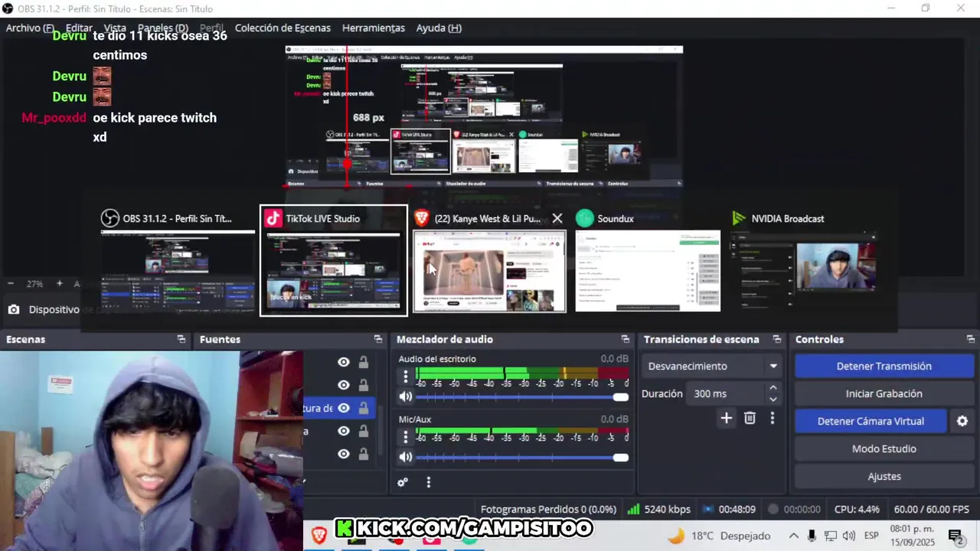Pop out the Controles dock panel
Viewport: 980px width, 551px height.
tap(971, 339)
